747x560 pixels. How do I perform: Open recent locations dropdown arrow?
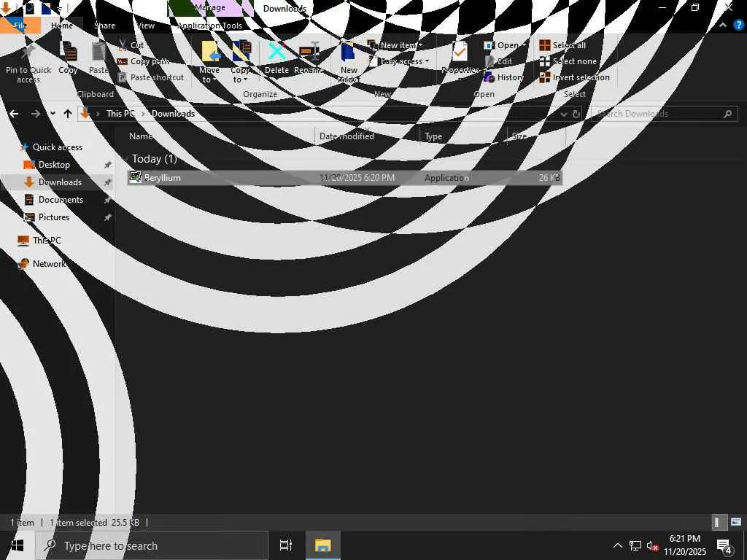point(53,113)
